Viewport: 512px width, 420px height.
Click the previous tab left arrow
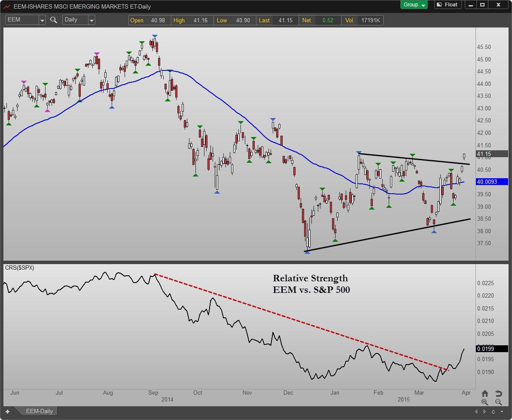point(476,411)
